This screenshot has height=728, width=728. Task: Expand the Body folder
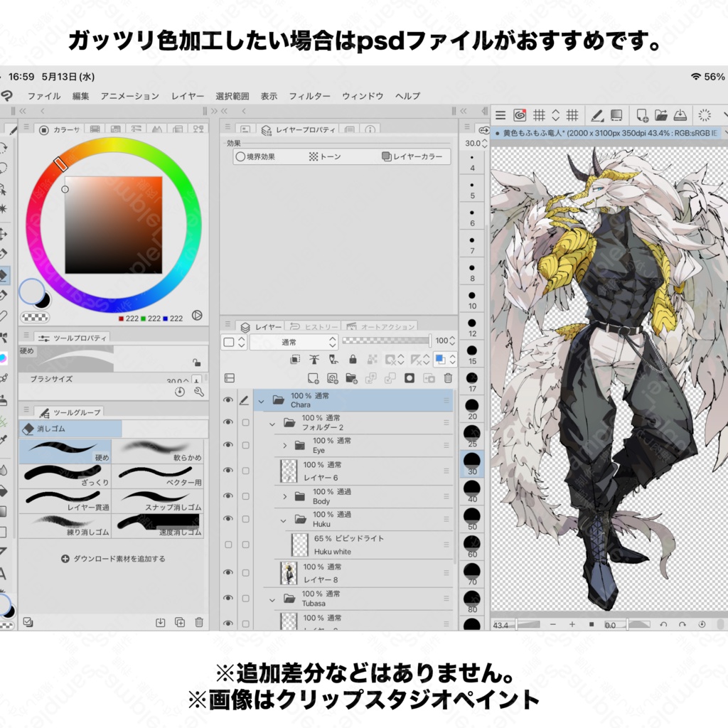coord(284,497)
